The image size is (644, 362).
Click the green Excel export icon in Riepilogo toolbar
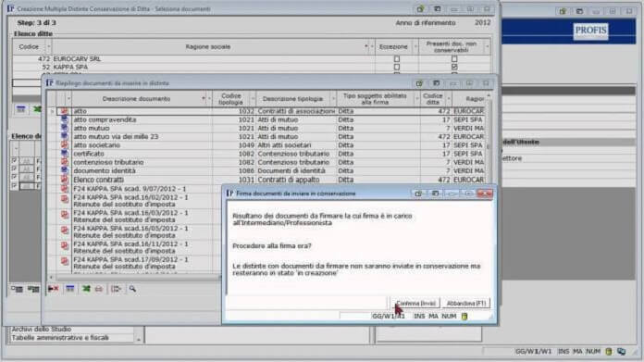[86, 289]
